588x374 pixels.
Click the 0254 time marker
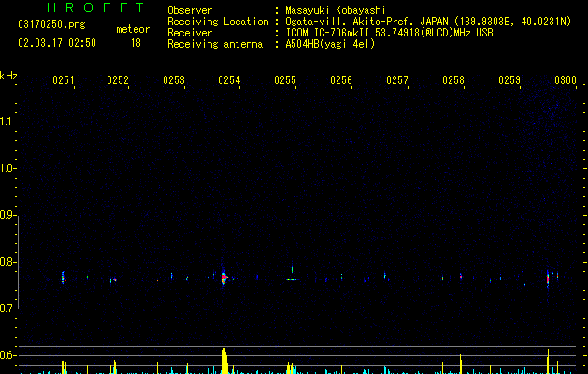230,80
